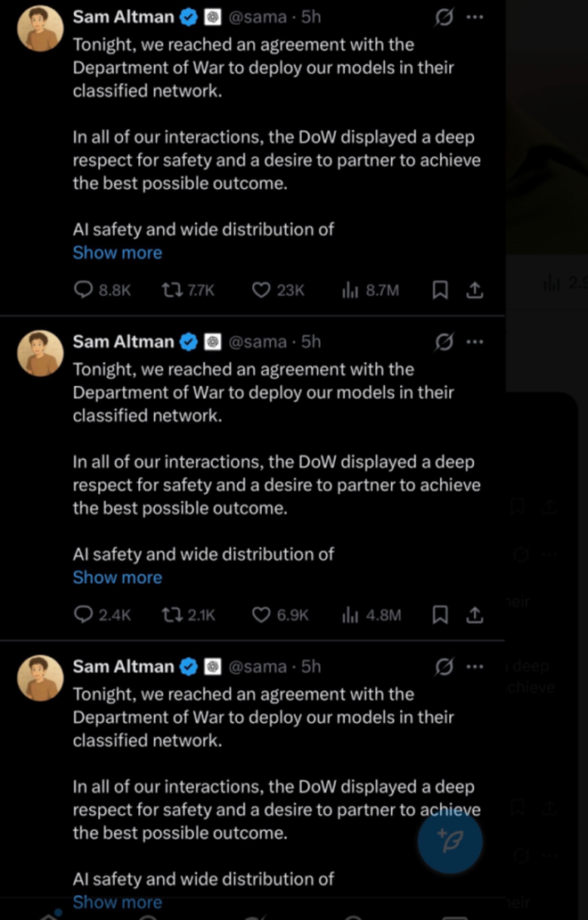Like the tweet with 6.9K likes

click(261, 614)
